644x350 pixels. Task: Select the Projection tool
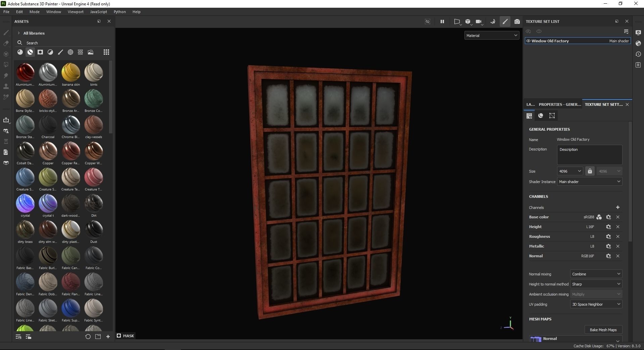pos(6,54)
